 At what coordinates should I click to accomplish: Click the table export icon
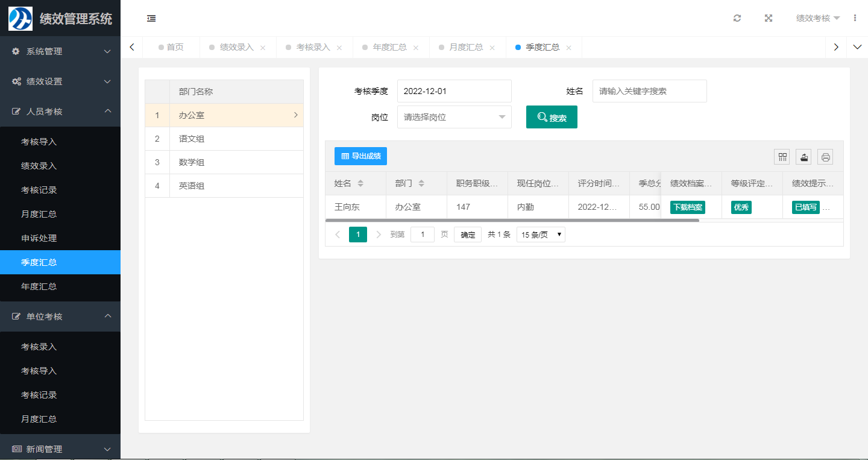(x=804, y=157)
